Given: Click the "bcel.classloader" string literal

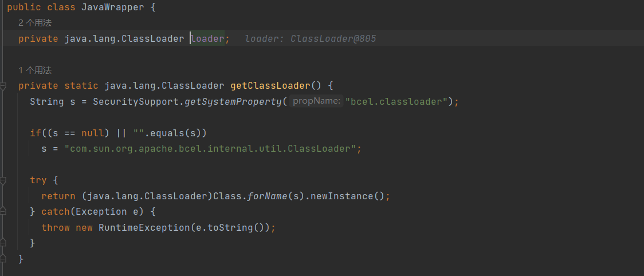Looking at the screenshot, I should [x=396, y=102].
